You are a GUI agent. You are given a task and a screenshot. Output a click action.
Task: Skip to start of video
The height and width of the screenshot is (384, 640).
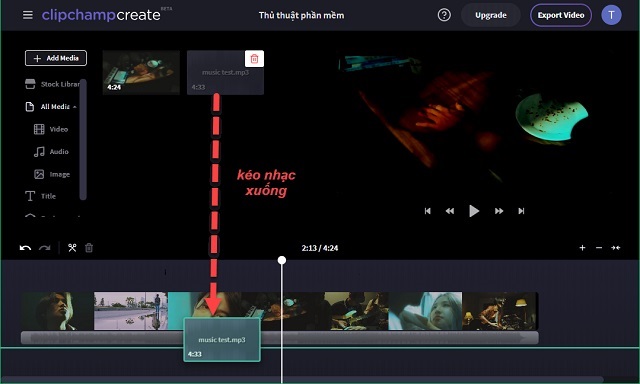click(x=427, y=211)
